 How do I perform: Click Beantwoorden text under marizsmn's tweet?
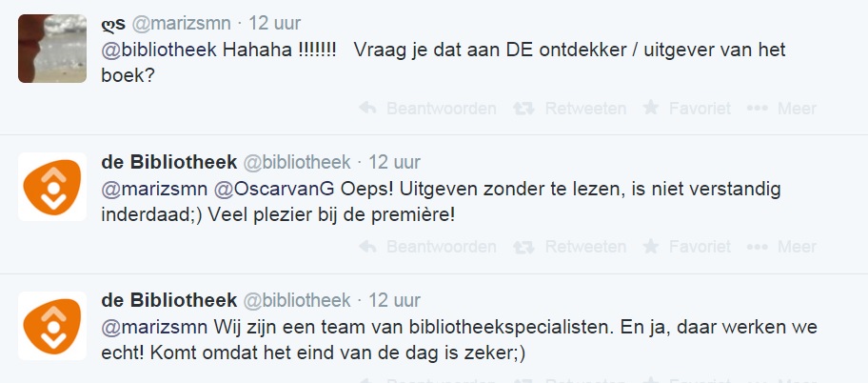441,109
